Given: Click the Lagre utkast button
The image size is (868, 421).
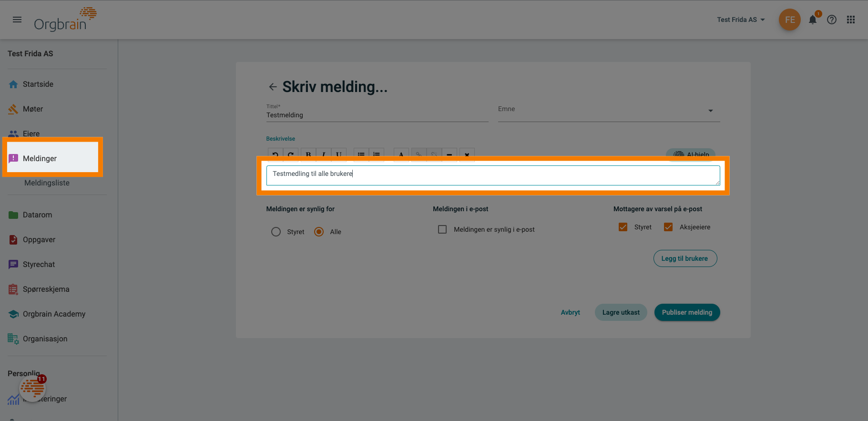Looking at the screenshot, I should (621, 312).
